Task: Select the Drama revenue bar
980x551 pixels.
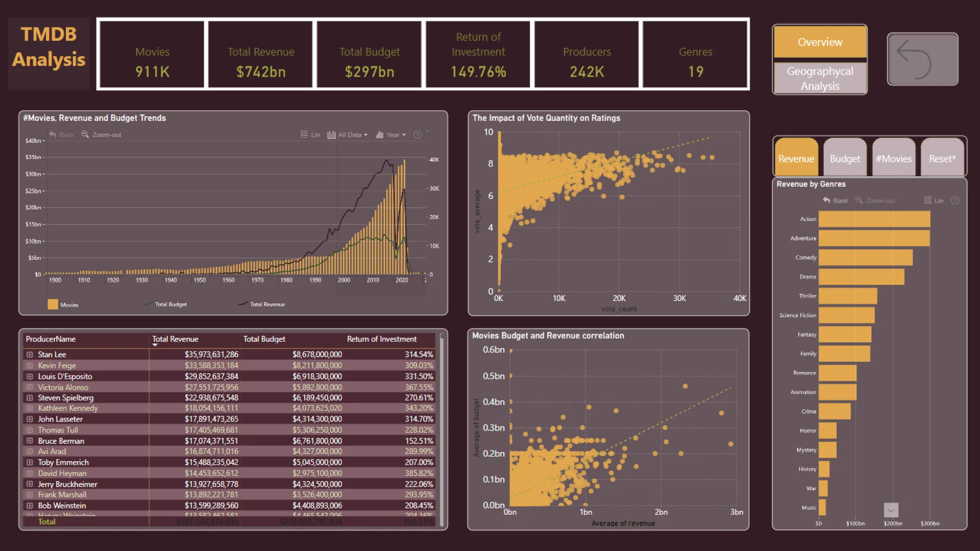Action: tap(862, 277)
